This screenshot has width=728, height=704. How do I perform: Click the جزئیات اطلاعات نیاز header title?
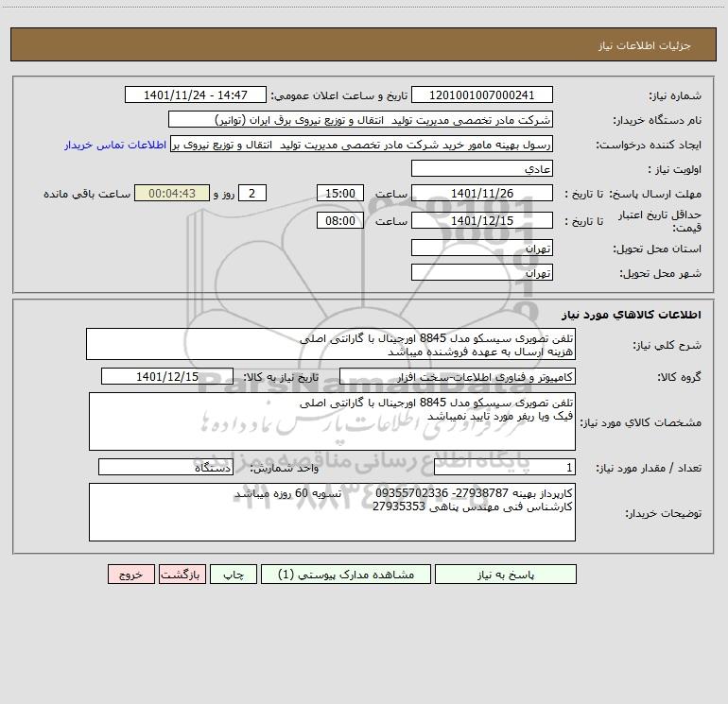[645, 45]
